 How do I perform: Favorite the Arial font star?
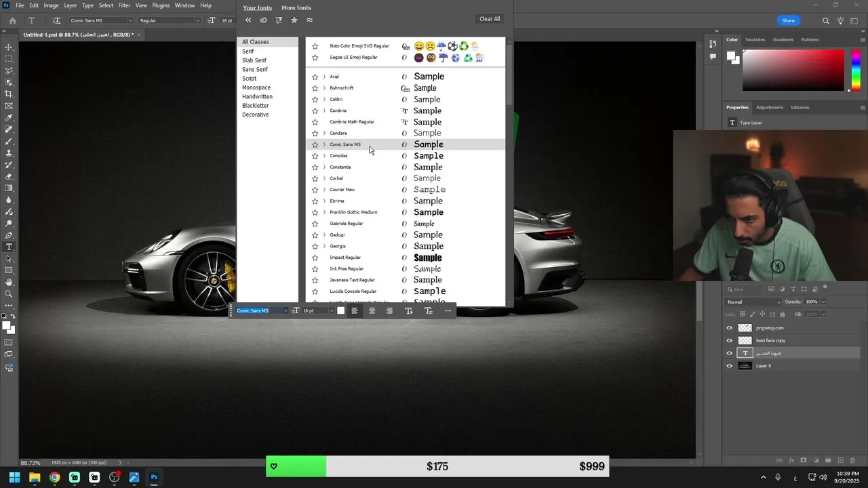(x=315, y=77)
